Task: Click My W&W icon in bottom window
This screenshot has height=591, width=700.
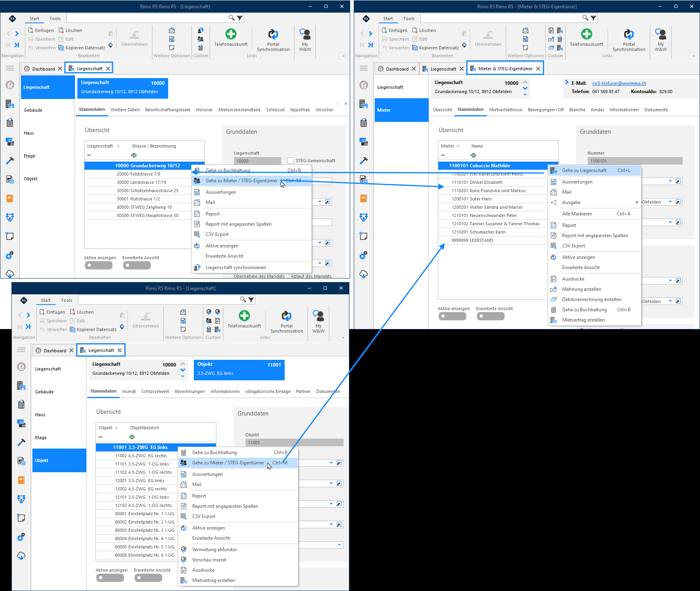Action: [318, 316]
